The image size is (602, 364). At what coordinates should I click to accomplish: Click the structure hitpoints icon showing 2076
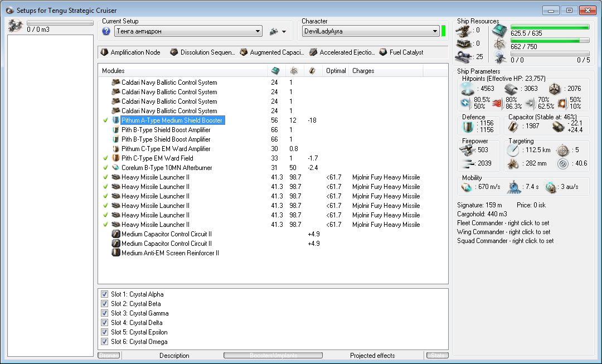555,89
